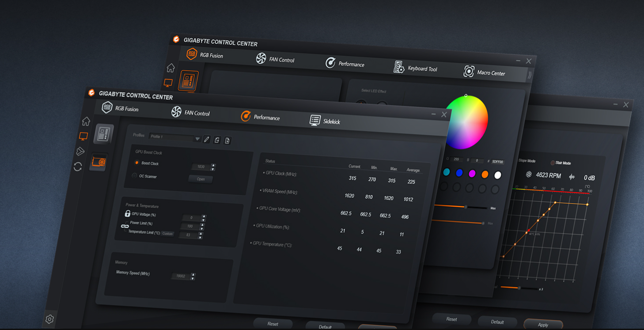This screenshot has width=644, height=330.
Task: Open the Custom temperature limit selector
Action: [x=167, y=234]
